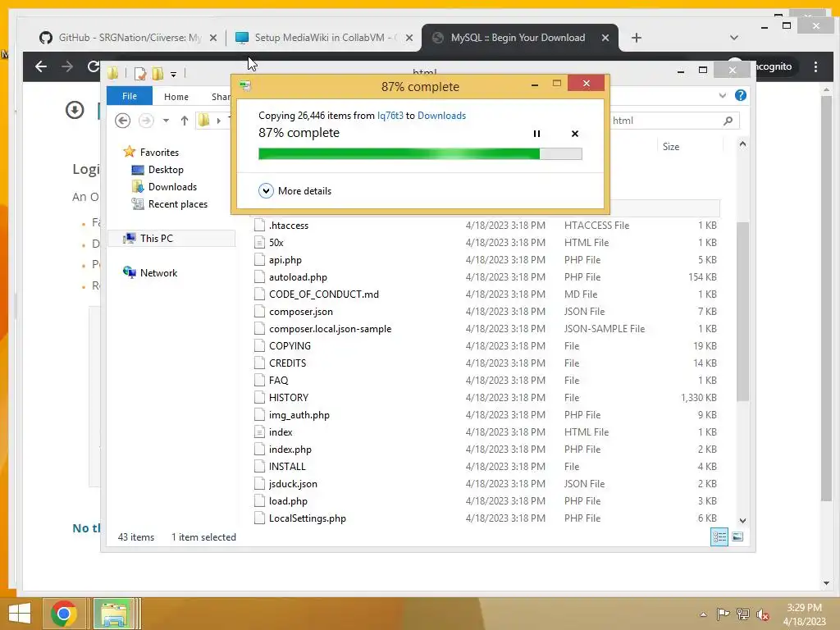Close the MySQL Begin Your Download tab
Viewport: 840px width, 630px height.
[605, 38]
